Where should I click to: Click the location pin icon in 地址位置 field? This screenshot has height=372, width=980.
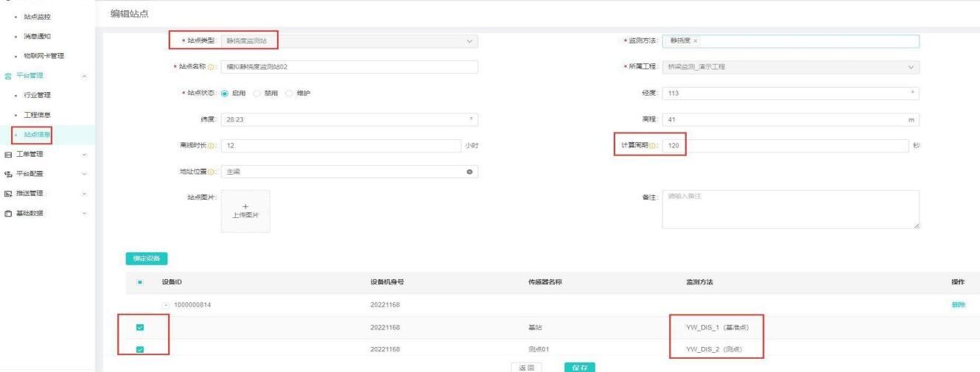[469, 172]
